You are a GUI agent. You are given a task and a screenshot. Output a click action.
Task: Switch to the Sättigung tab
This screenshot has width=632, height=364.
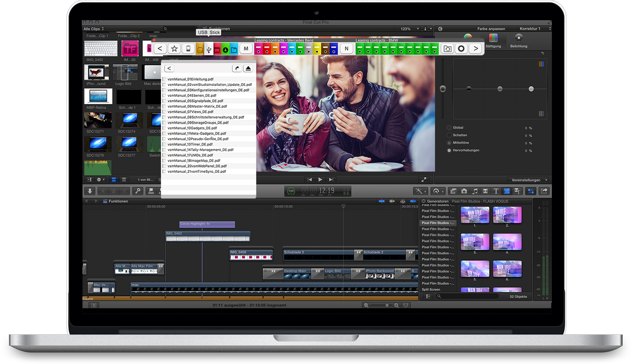(x=493, y=41)
